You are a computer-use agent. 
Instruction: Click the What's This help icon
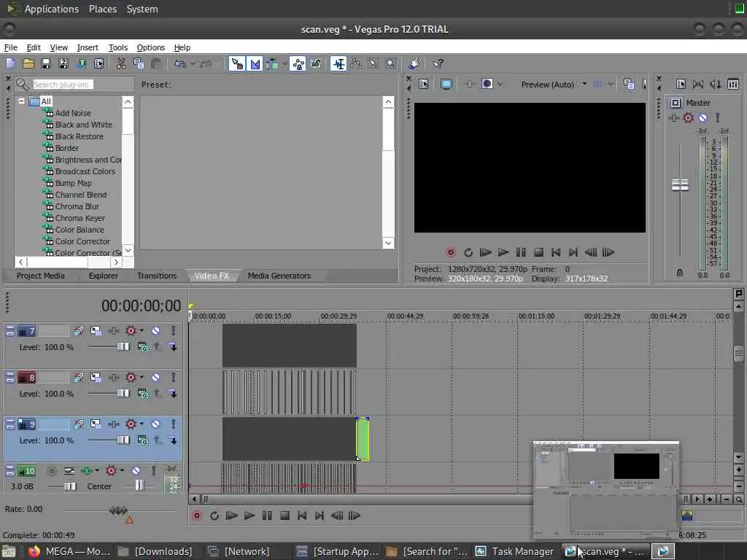pyautogui.click(x=438, y=63)
